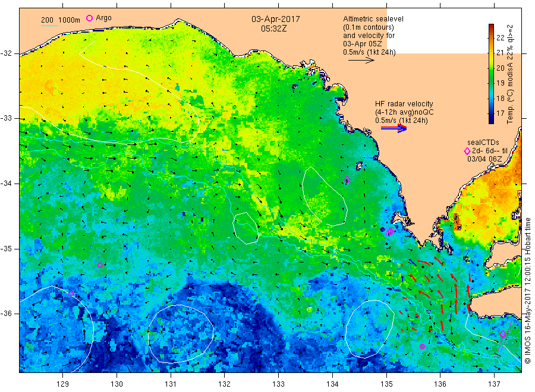Screen dimensions: 535x392
Task: Click the '129' longitude axis label
Action: tap(63, 384)
